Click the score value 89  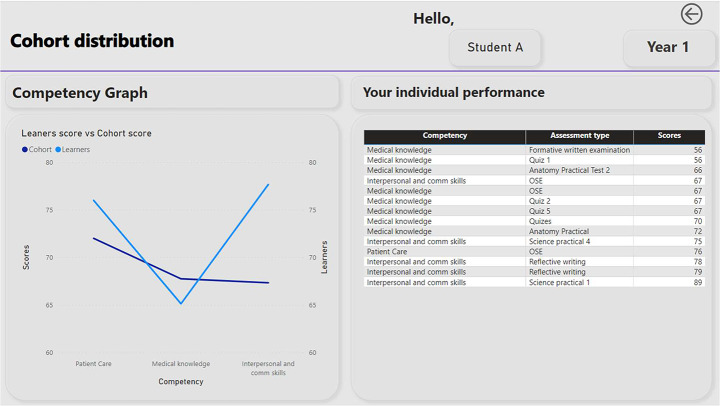(698, 282)
